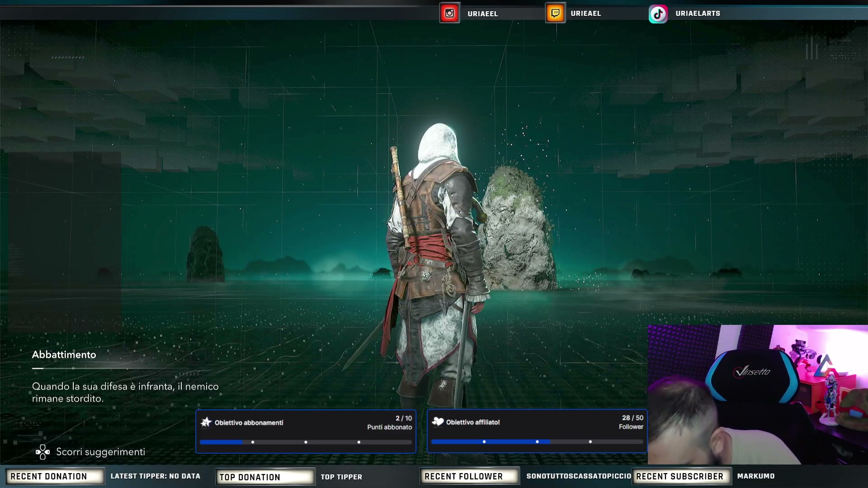Screen dimensions: 868x488
Task: Click the Obiettivo abbonamenti title
Action: 249,422
